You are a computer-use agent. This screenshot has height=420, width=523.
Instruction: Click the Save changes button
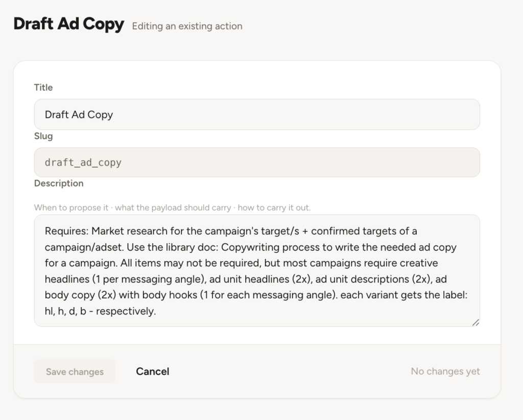click(75, 371)
